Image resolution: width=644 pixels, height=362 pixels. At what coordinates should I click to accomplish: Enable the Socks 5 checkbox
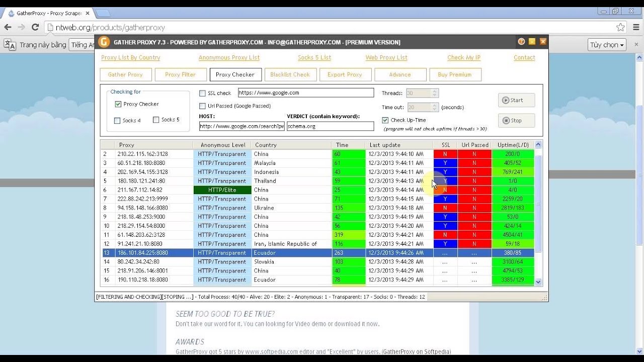tap(156, 120)
